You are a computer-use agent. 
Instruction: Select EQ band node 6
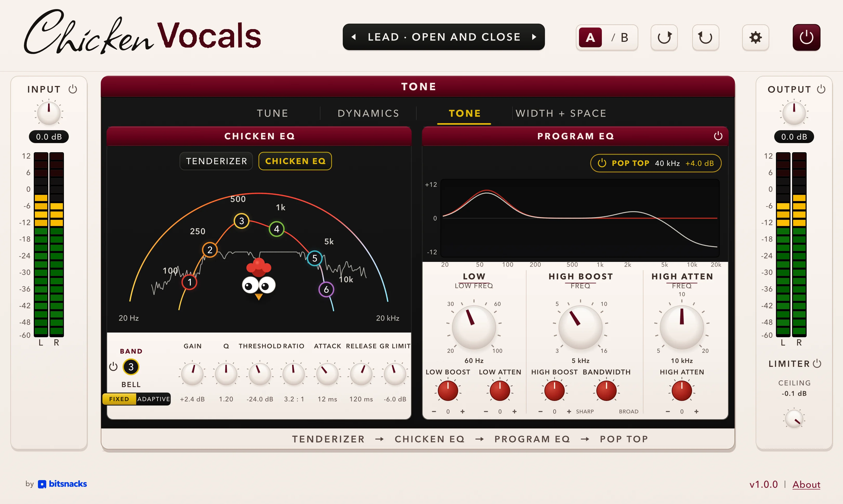coord(326,289)
